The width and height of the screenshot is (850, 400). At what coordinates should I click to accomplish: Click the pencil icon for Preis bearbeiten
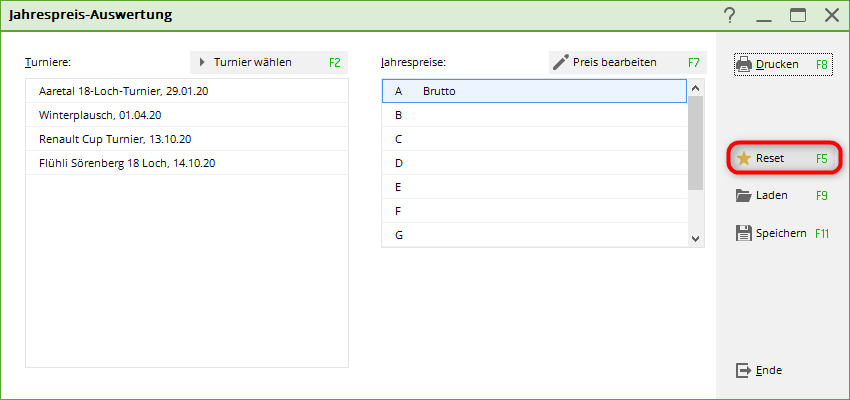(x=560, y=62)
